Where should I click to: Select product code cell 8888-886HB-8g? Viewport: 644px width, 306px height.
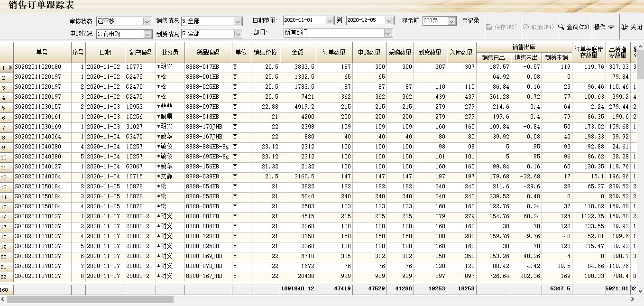coord(208,147)
